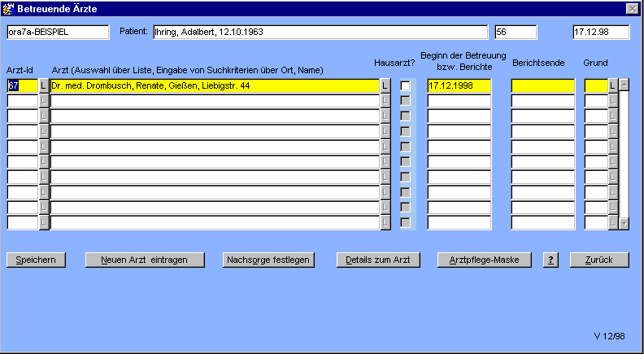Click the question mark help button
Image resolution: width=644 pixels, height=354 pixels.
tap(550, 260)
